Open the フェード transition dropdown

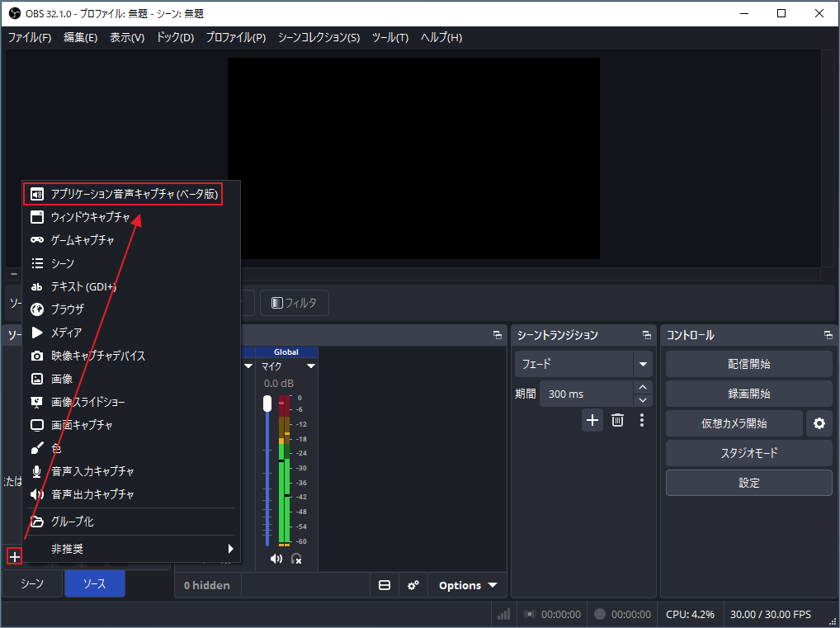coord(583,365)
